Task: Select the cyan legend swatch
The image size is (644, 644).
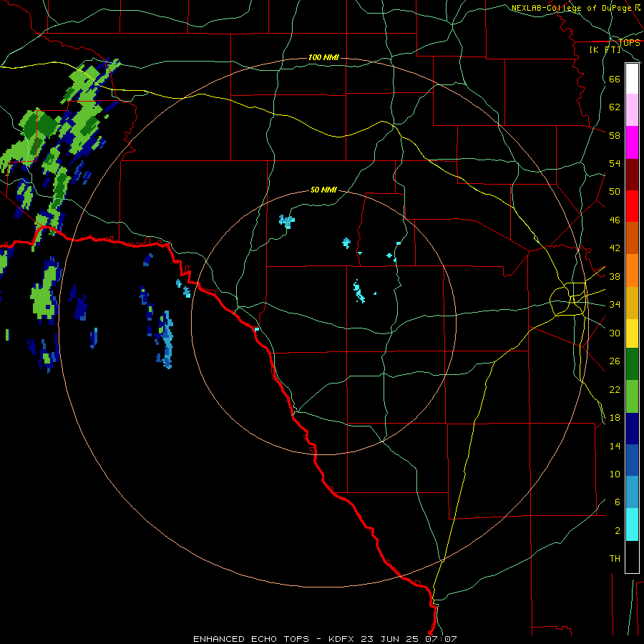Action: (632, 525)
